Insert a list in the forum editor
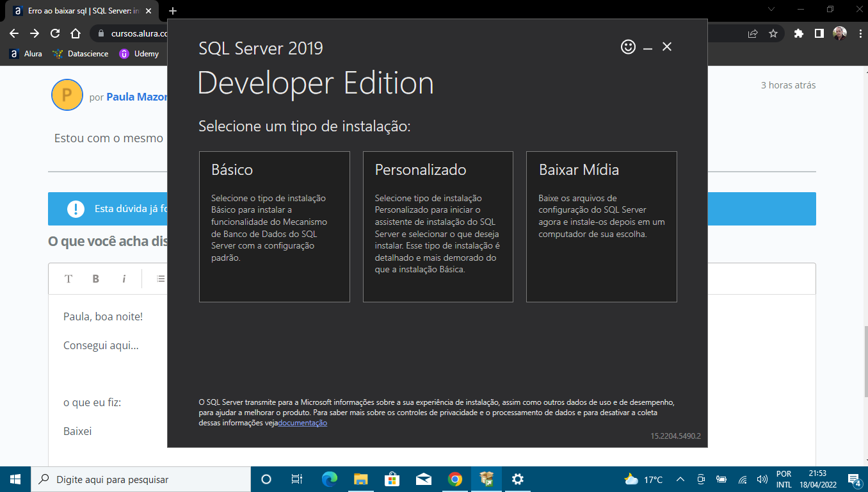Viewport: 868px width, 492px height. 161,279
